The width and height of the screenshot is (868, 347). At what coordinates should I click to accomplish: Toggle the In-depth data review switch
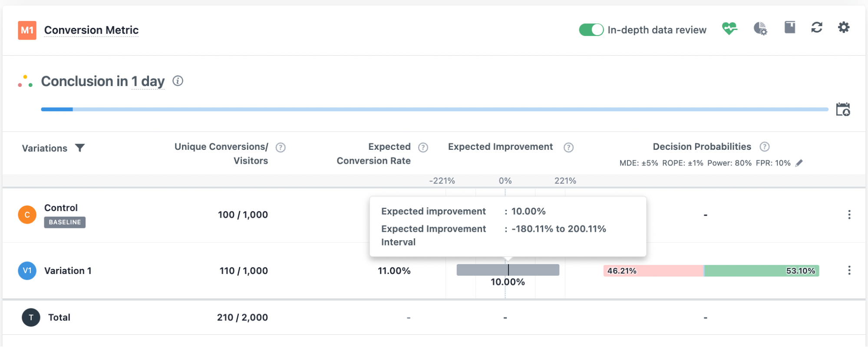(591, 30)
